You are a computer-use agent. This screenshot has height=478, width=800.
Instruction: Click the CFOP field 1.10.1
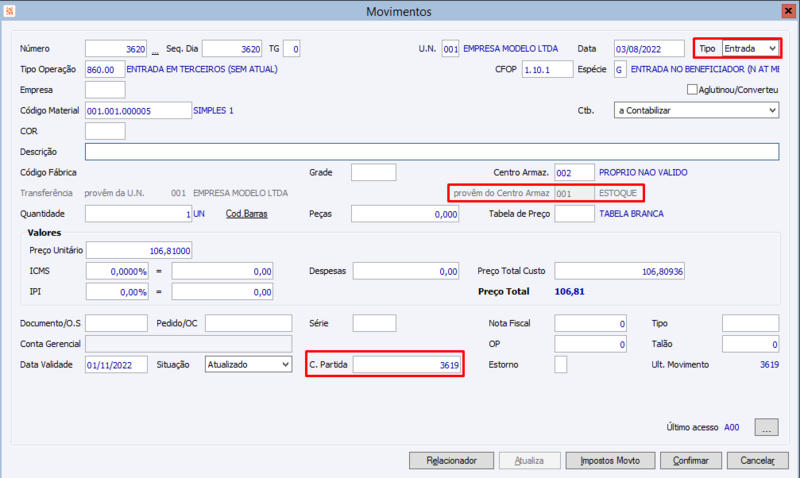tap(547, 69)
